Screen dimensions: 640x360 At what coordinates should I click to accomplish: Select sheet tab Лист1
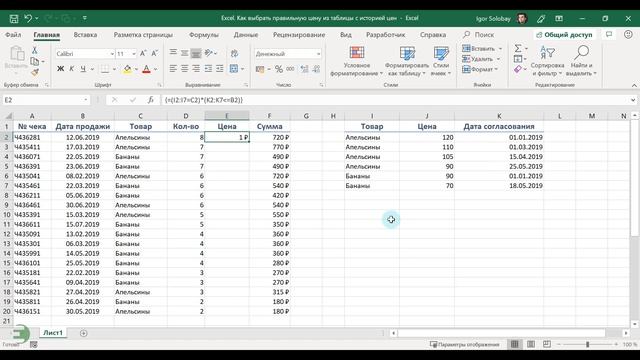pos(53,333)
